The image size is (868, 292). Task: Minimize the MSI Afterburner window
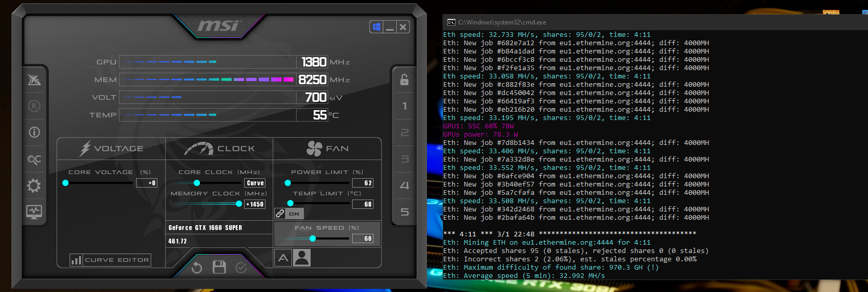[x=390, y=27]
